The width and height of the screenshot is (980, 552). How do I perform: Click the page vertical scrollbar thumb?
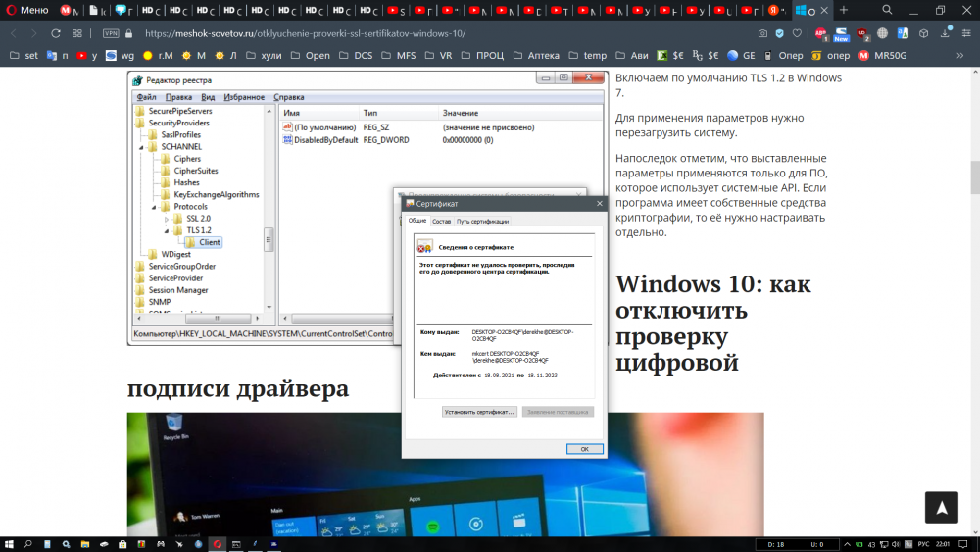click(974, 177)
